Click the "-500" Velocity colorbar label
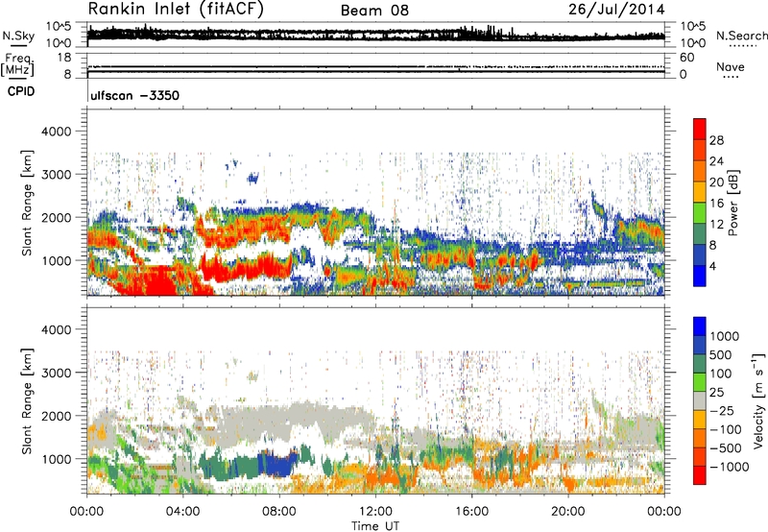This screenshot has height=532, width=768. [x=726, y=448]
